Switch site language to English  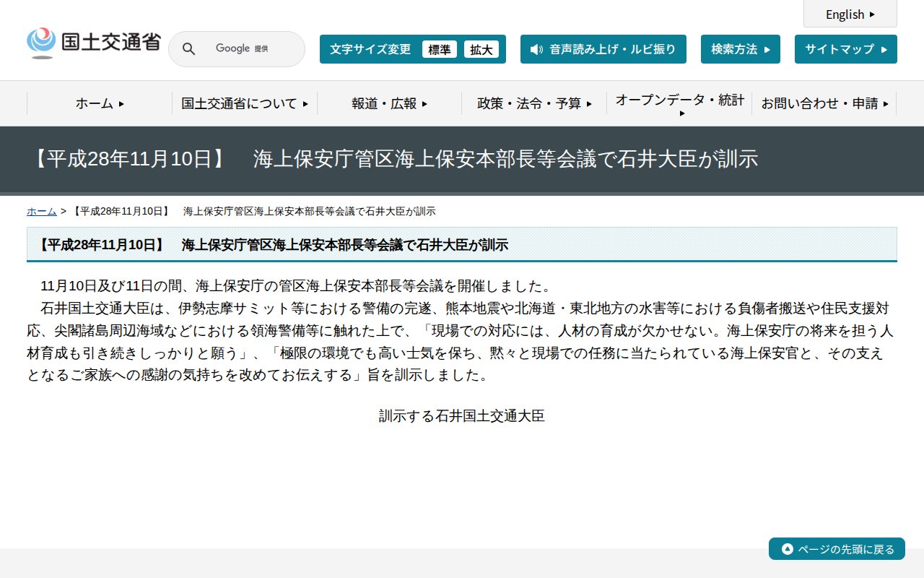pyautogui.click(x=850, y=14)
